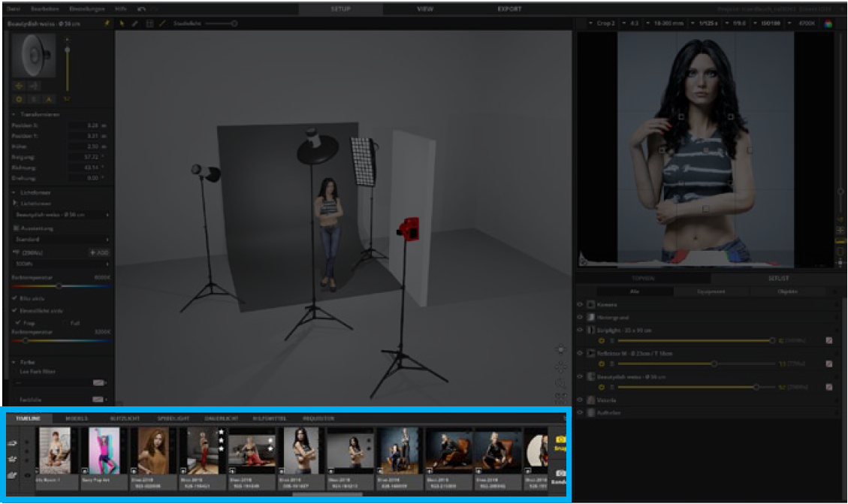Screen dimensions: 848x504
Task: Click the ADD button in light settings
Action: (x=99, y=253)
